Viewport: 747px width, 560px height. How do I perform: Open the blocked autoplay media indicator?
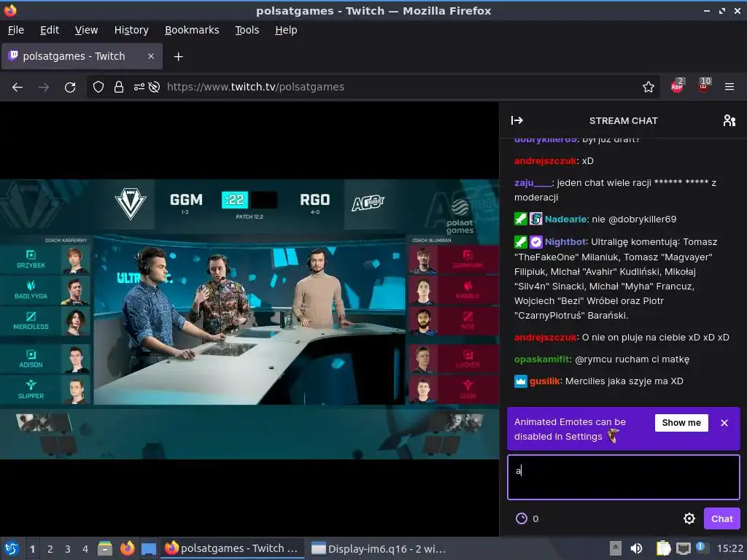coord(154,87)
